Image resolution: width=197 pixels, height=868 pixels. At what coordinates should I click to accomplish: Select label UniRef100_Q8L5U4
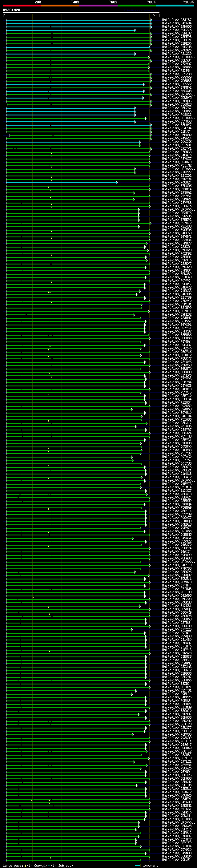point(177,60)
